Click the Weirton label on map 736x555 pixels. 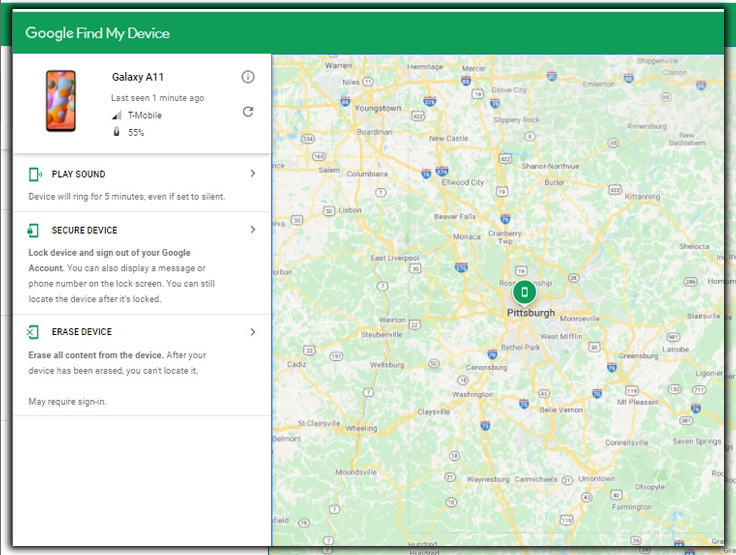click(x=392, y=320)
